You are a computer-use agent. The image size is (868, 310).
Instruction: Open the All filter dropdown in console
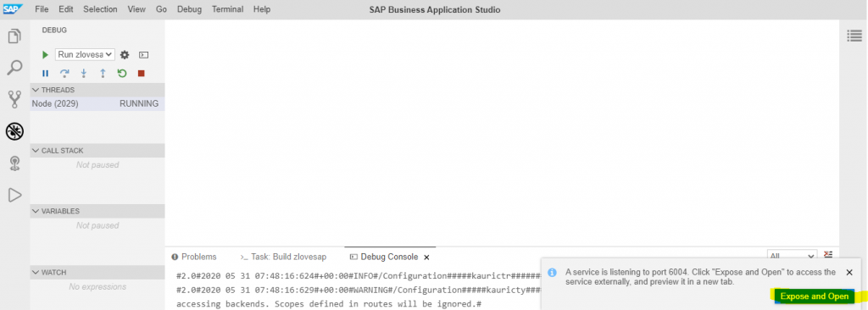click(x=792, y=256)
